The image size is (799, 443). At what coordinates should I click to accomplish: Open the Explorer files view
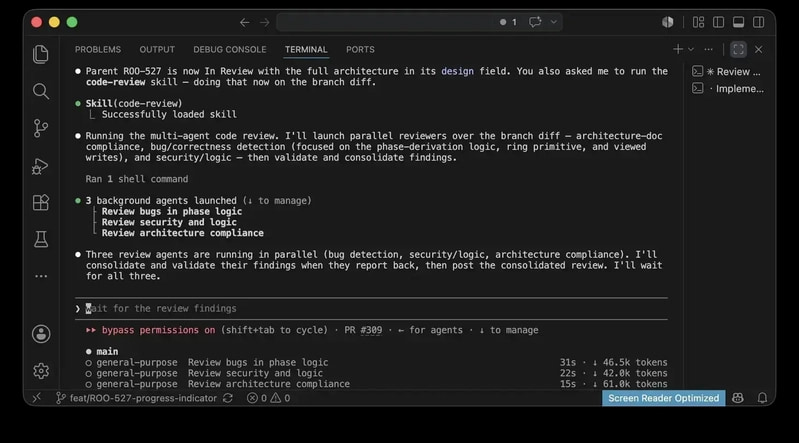pos(41,55)
